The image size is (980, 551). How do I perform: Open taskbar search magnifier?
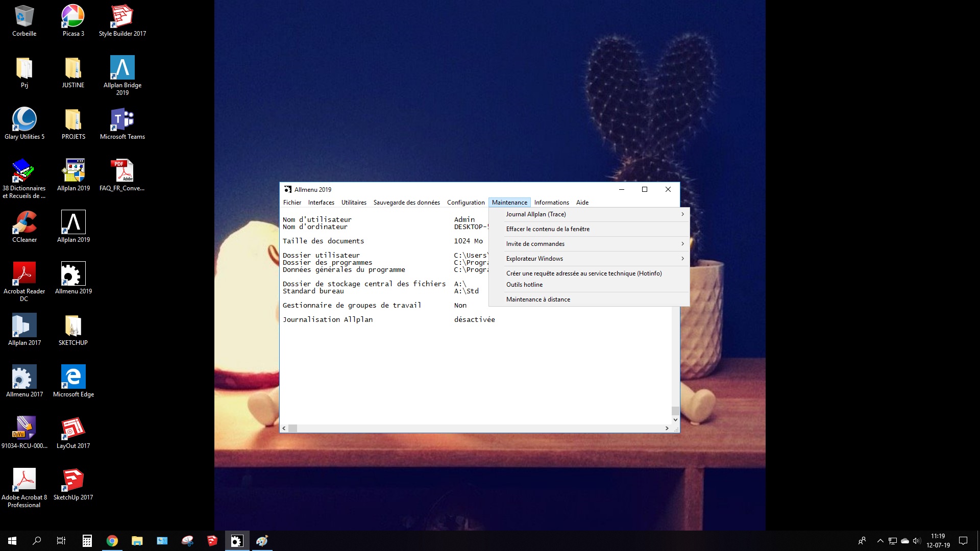pyautogui.click(x=37, y=541)
